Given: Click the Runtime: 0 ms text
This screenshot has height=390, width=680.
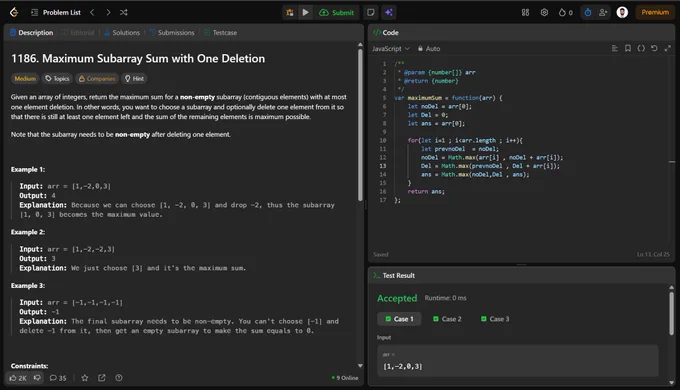Looking at the screenshot, I should tap(445, 298).
